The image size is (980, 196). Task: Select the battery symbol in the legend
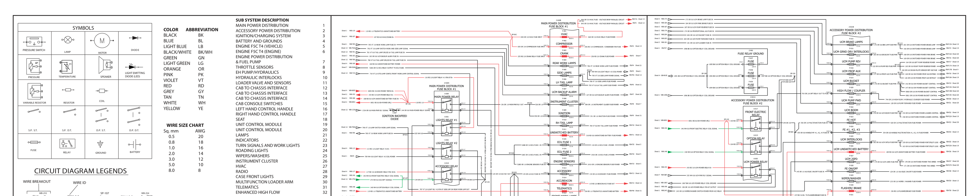click(x=135, y=145)
